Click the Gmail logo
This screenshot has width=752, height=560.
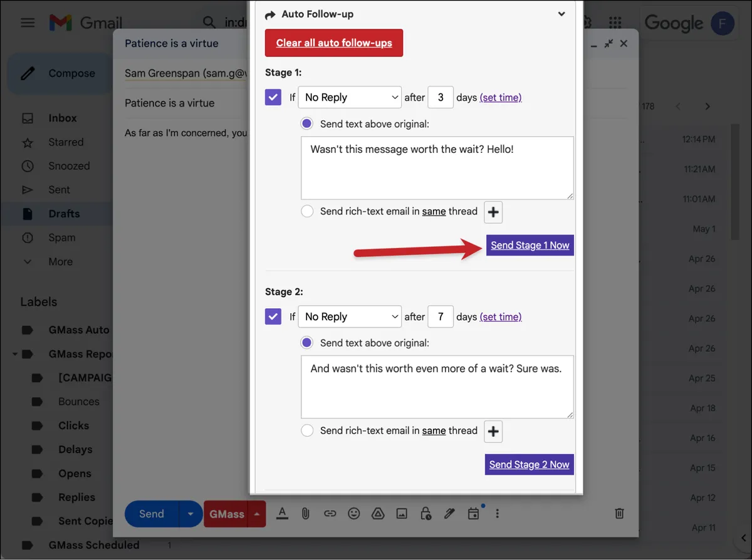point(85,23)
